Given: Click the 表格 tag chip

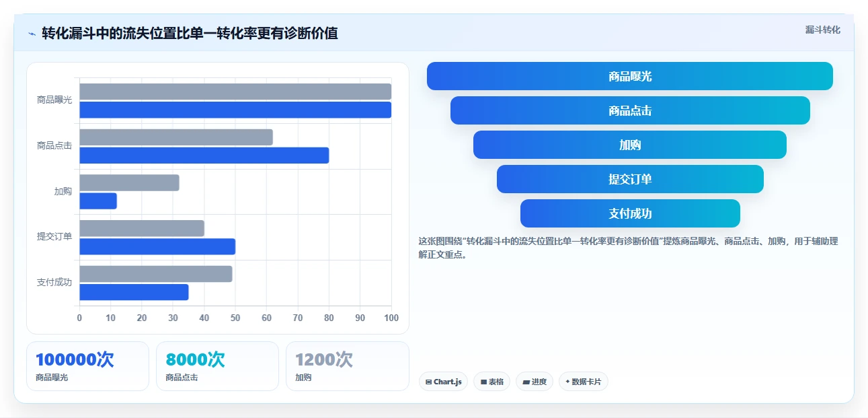Looking at the screenshot, I should point(491,382).
